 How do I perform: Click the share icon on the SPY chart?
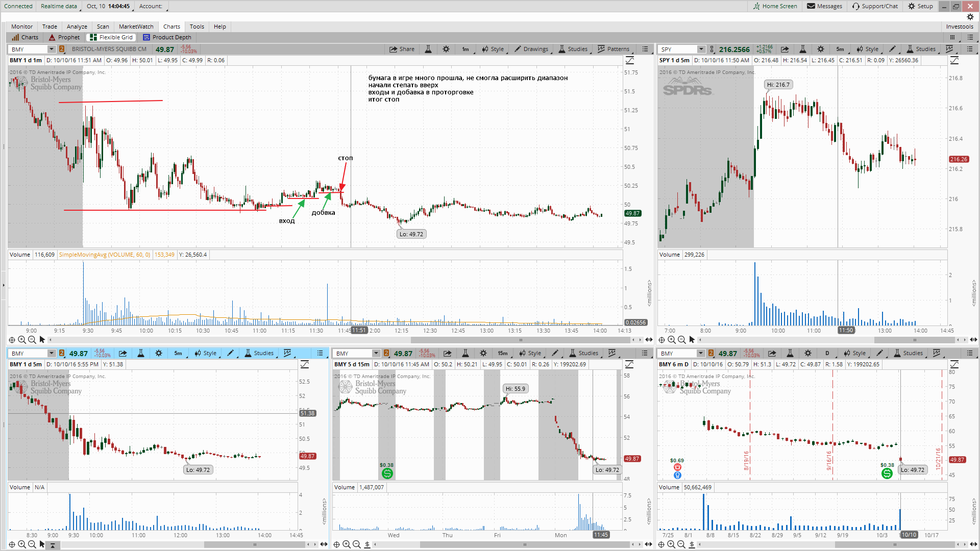point(785,49)
